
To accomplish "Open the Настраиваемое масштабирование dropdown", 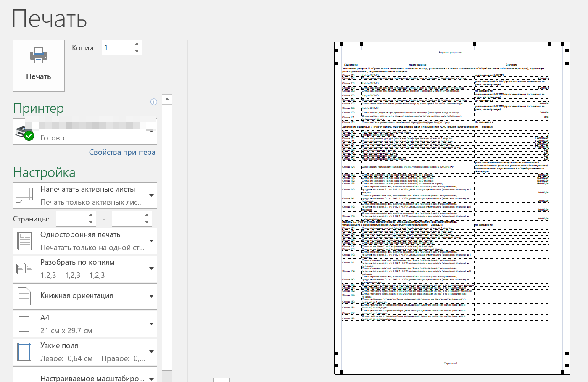I will [x=85, y=374].
